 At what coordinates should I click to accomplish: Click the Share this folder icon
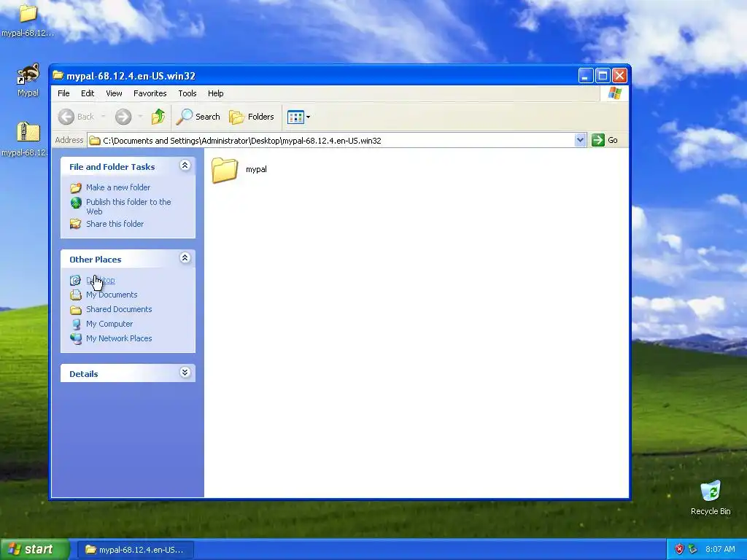(76, 224)
